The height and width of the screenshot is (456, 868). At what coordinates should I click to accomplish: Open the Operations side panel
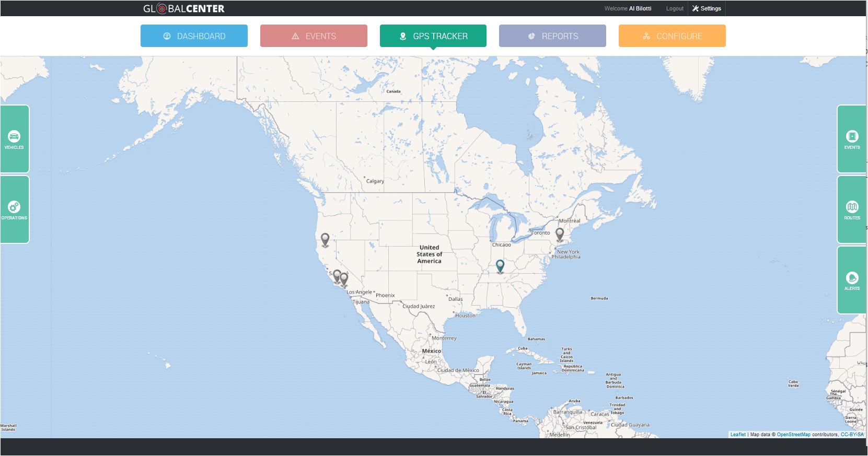pos(14,209)
